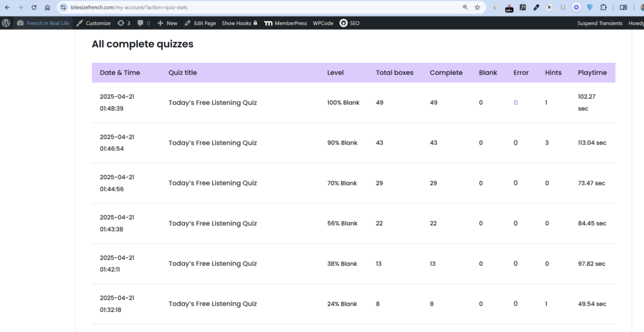Click the Complete column header
Screen dimensions: 644x332
point(446,73)
